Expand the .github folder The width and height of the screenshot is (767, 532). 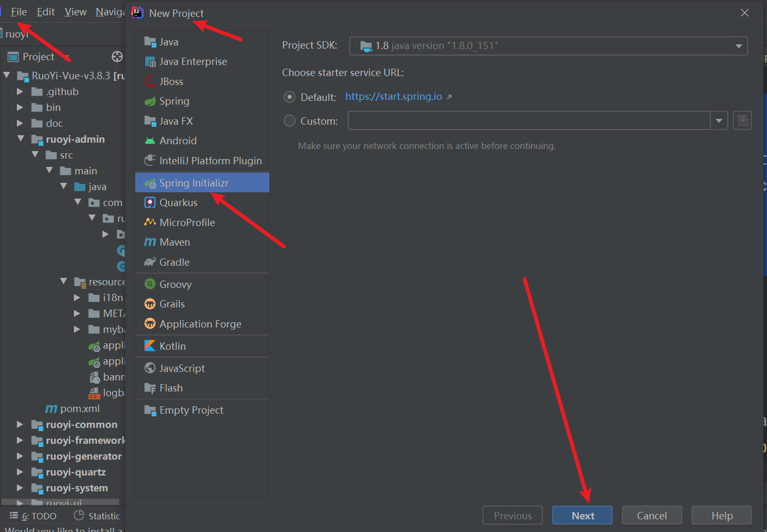(x=20, y=91)
